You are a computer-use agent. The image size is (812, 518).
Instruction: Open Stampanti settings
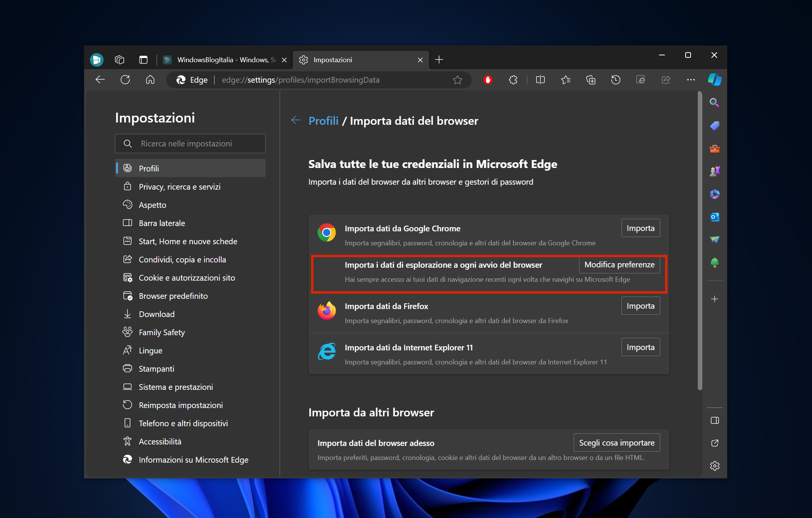pyautogui.click(x=190, y=369)
